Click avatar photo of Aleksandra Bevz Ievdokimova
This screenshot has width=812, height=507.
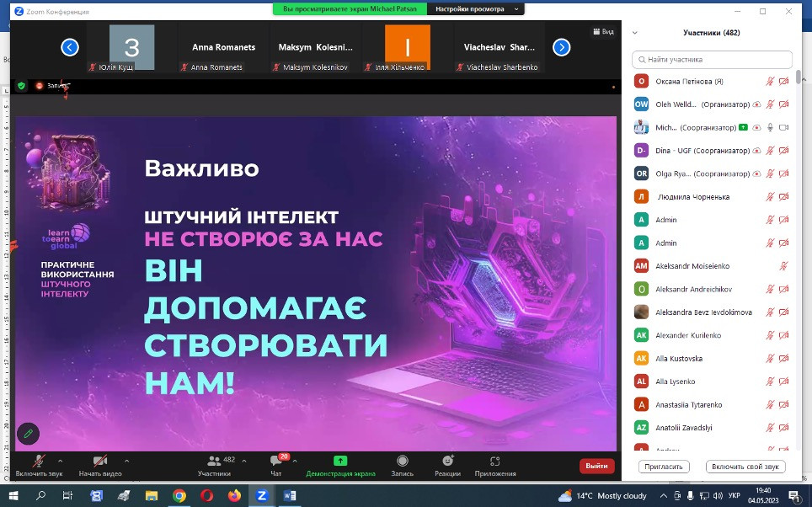point(641,312)
